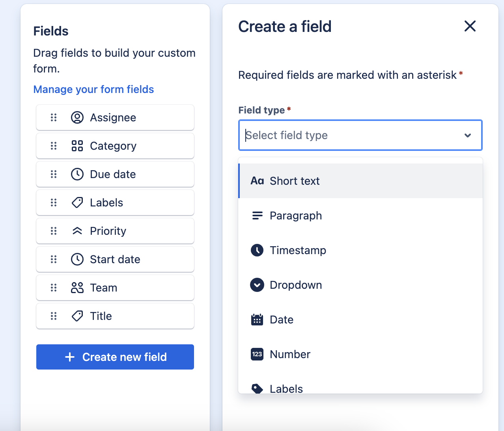Choose Paragraph field type
Image resolution: width=504 pixels, height=431 pixels.
click(360, 215)
